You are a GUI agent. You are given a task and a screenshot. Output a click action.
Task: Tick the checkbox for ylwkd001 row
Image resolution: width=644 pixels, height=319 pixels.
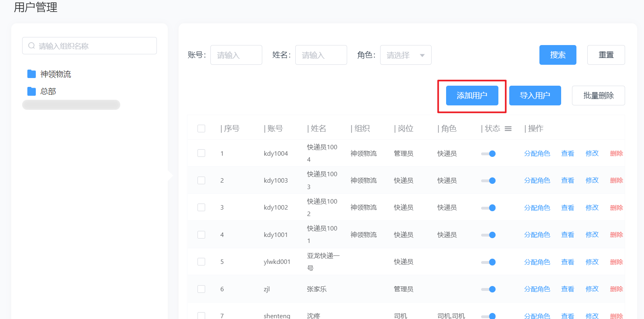[x=202, y=262]
